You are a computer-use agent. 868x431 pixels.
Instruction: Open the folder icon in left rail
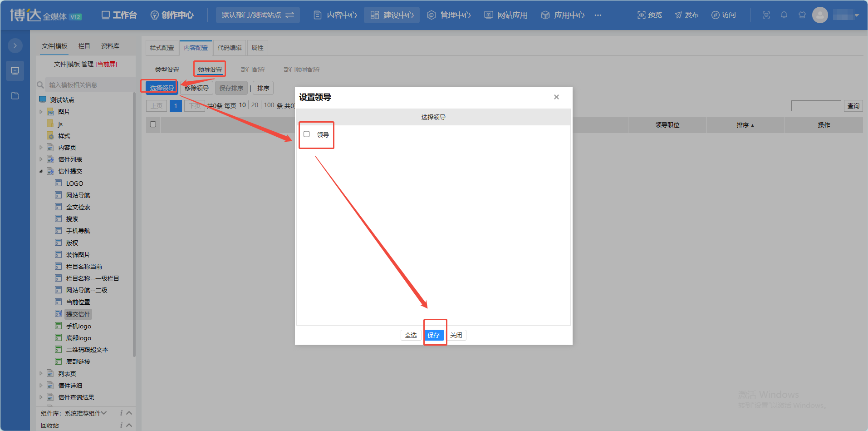pos(15,96)
